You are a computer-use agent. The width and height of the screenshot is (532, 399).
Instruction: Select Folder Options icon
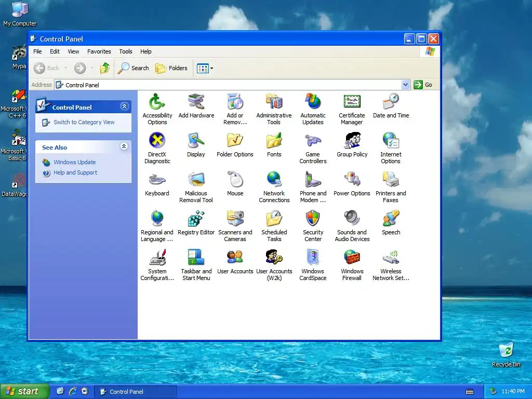click(x=235, y=140)
